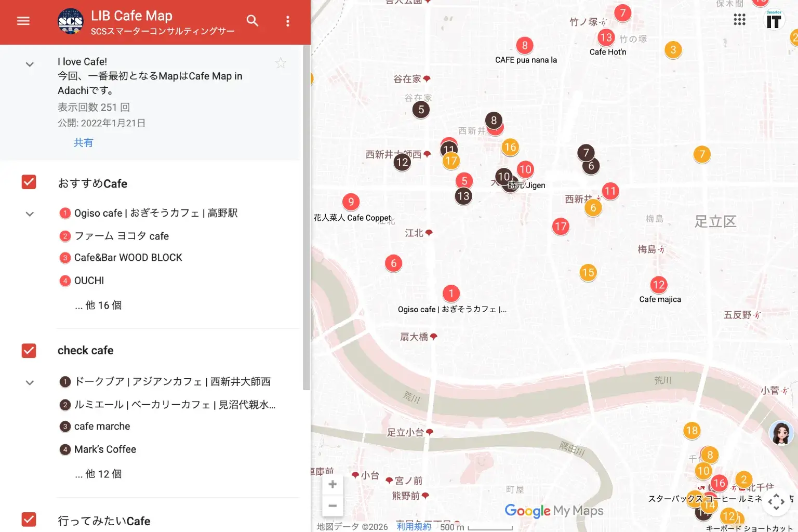The height and width of the screenshot is (532, 798).
Task: Click the 共有 share link
Action: point(83,142)
